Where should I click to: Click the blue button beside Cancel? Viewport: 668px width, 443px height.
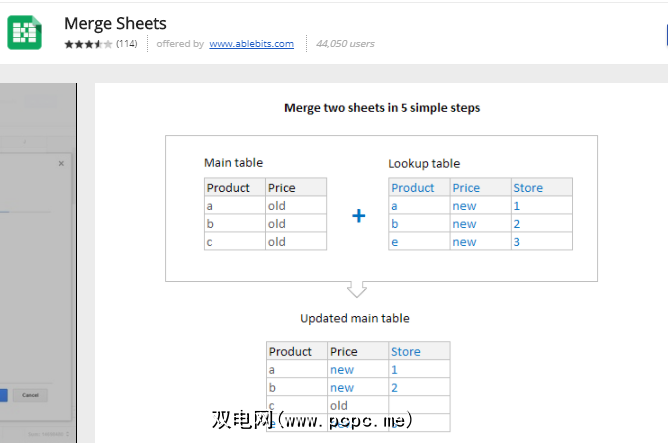pyautogui.click(x=4, y=395)
